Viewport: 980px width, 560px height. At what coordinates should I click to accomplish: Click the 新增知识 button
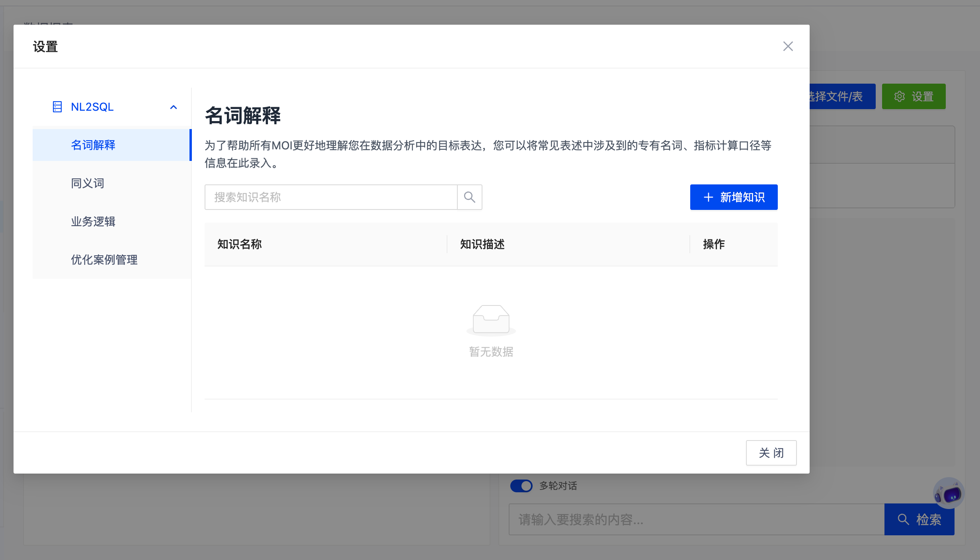(x=734, y=197)
